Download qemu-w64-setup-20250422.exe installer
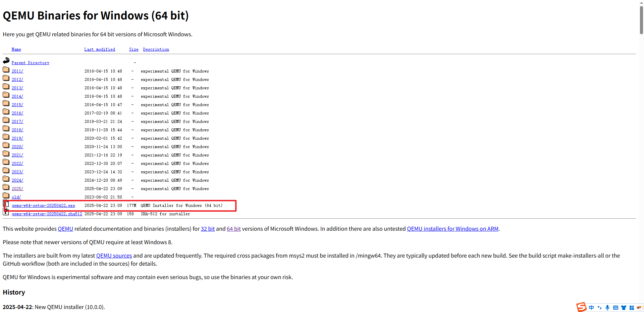This screenshot has width=644, height=312. coord(43,206)
